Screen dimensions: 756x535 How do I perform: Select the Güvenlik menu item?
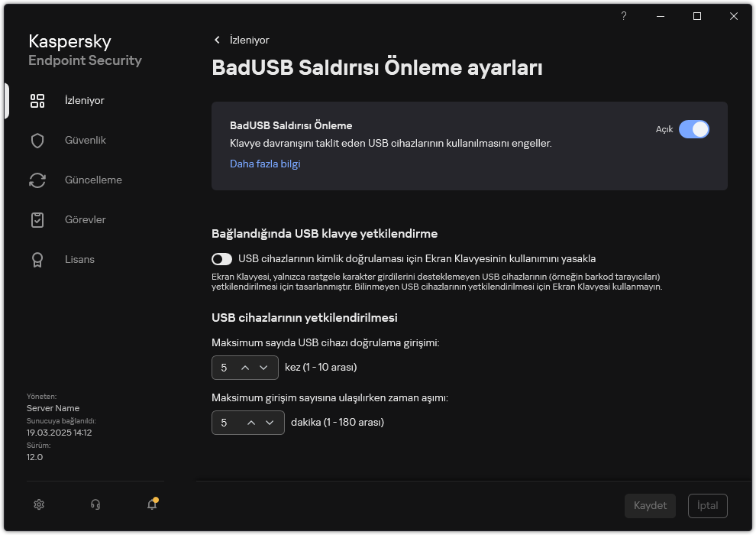pos(85,141)
